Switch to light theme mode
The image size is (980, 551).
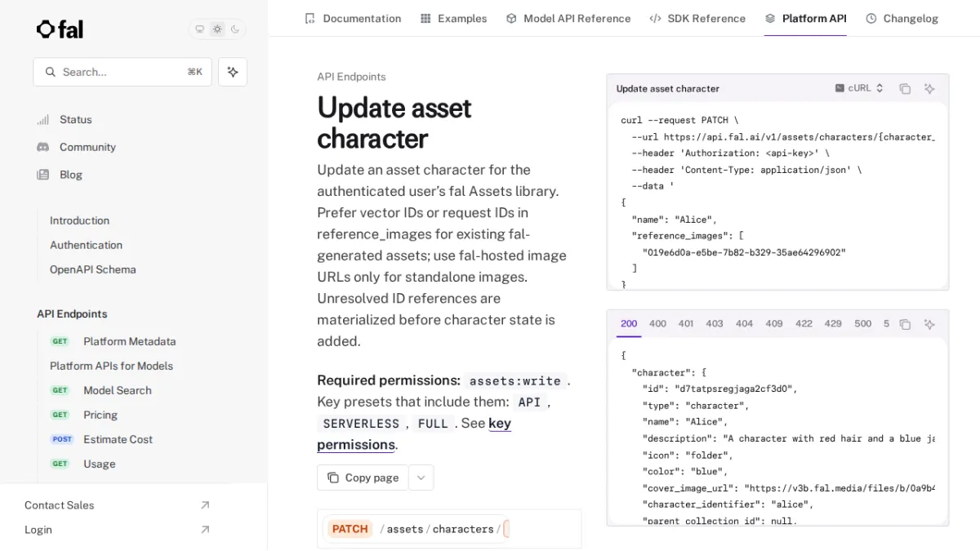[217, 29]
